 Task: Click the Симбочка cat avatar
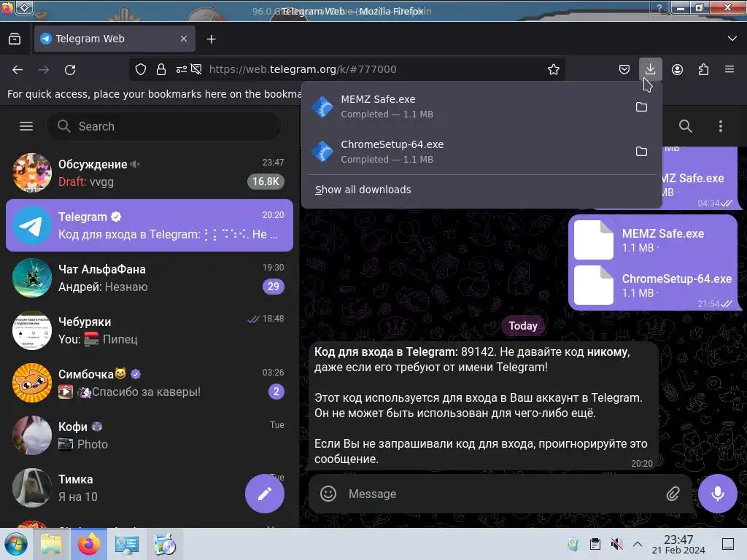click(x=31, y=382)
